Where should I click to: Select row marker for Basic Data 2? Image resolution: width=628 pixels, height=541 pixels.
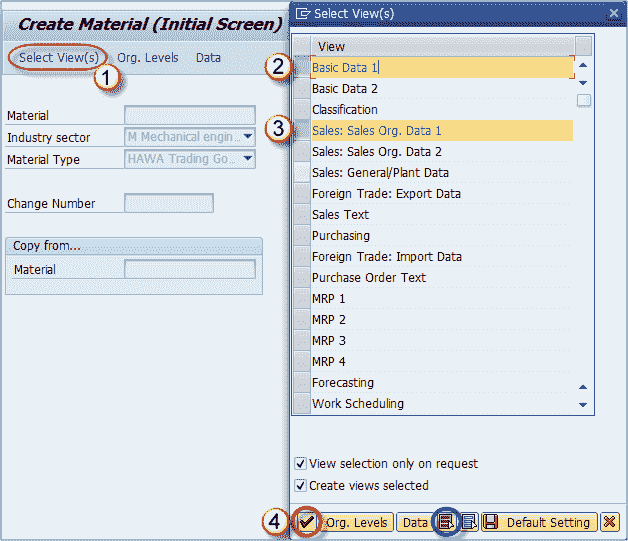click(x=302, y=88)
